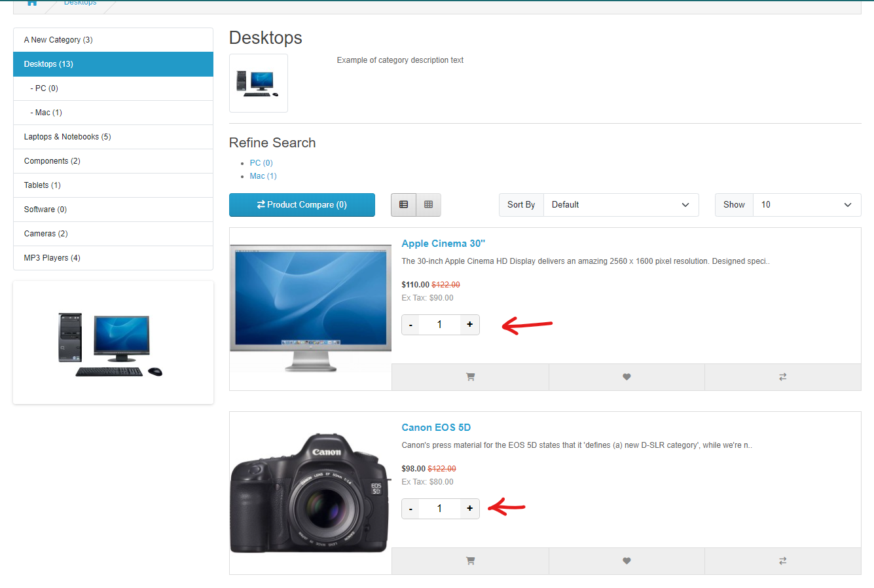Add Canon EOS 5D to wish list
The height and width of the screenshot is (588, 874).
point(627,561)
